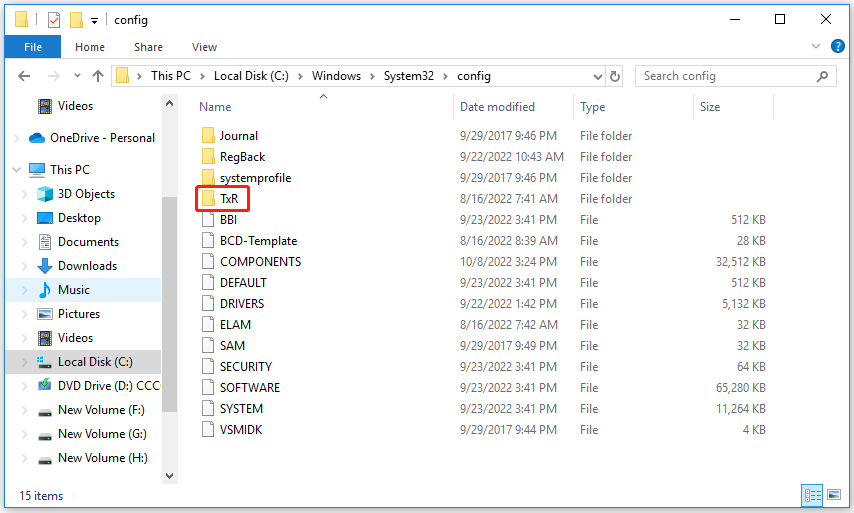Viewport: 854px width, 513px height.
Task: Select the RegBack folder
Action: pyautogui.click(x=242, y=157)
